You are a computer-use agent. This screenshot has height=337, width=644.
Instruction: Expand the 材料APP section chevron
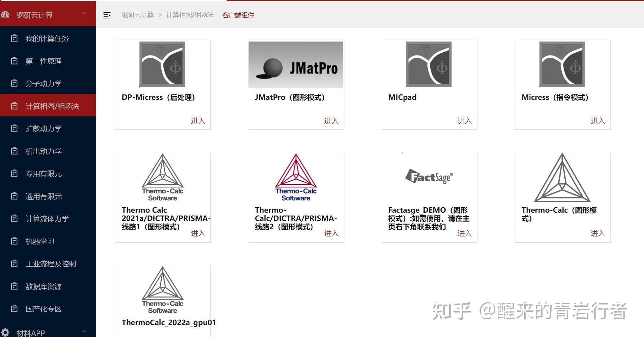tap(84, 332)
